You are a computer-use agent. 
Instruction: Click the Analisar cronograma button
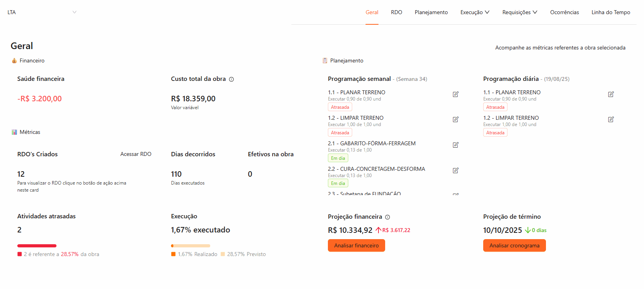(x=515, y=245)
